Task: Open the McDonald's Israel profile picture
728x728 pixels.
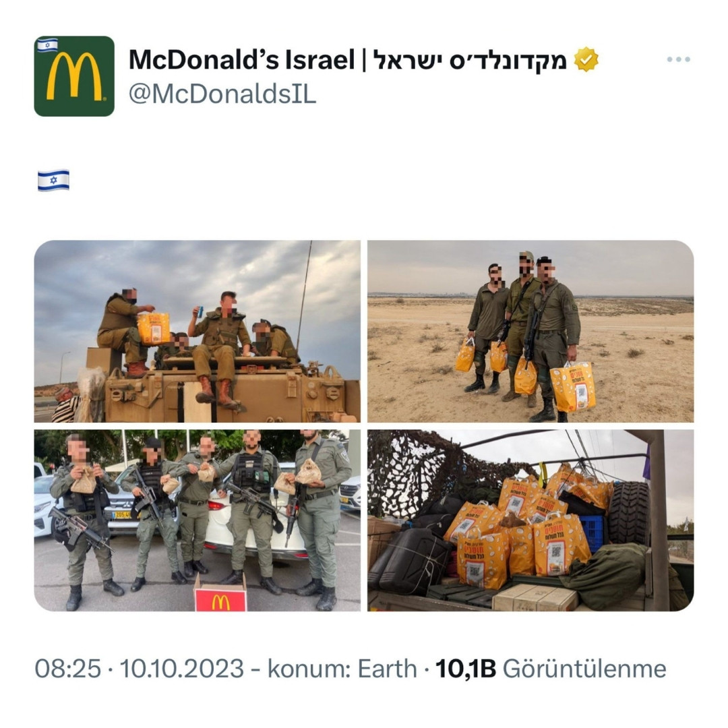Action: click(x=74, y=76)
